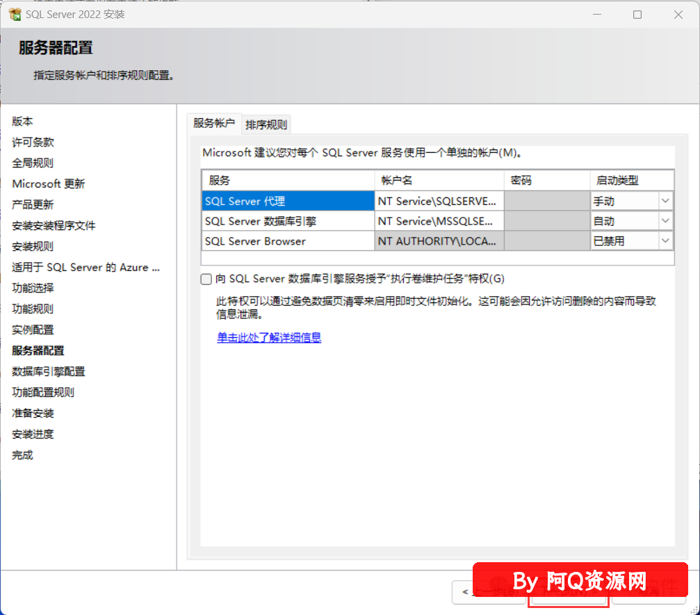Select the SQL Server 数据库引擎 service row
This screenshot has width=700, height=615.
point(288,221)
